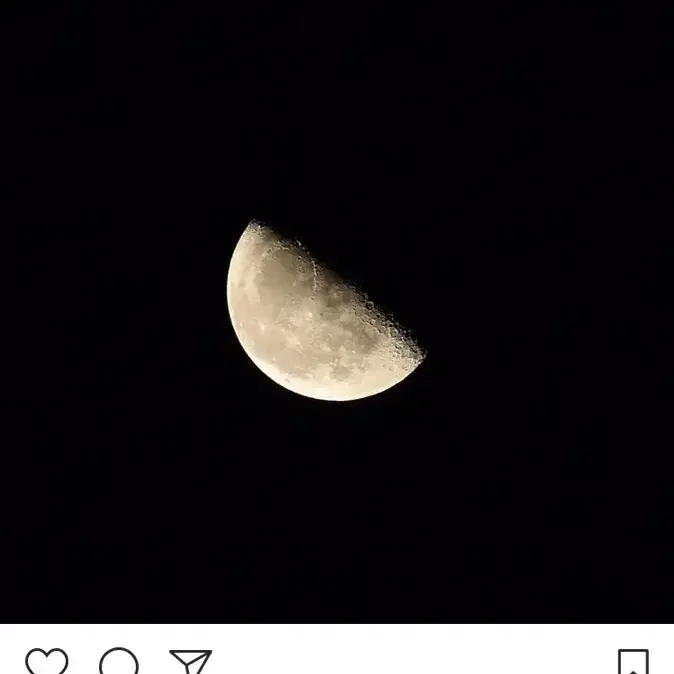Open comments via the speech bubble icon
674x674 pixels.
pyautogui.click(x=119, y=661)
